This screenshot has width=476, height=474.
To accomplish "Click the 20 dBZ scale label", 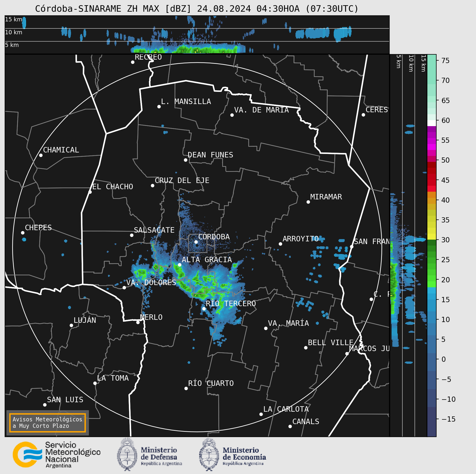I will (445, 280).
